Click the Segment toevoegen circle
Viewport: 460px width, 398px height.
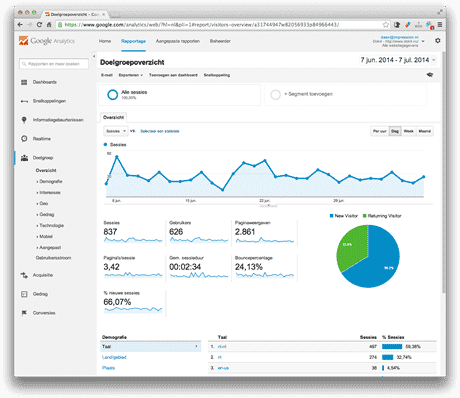(275, 95)
